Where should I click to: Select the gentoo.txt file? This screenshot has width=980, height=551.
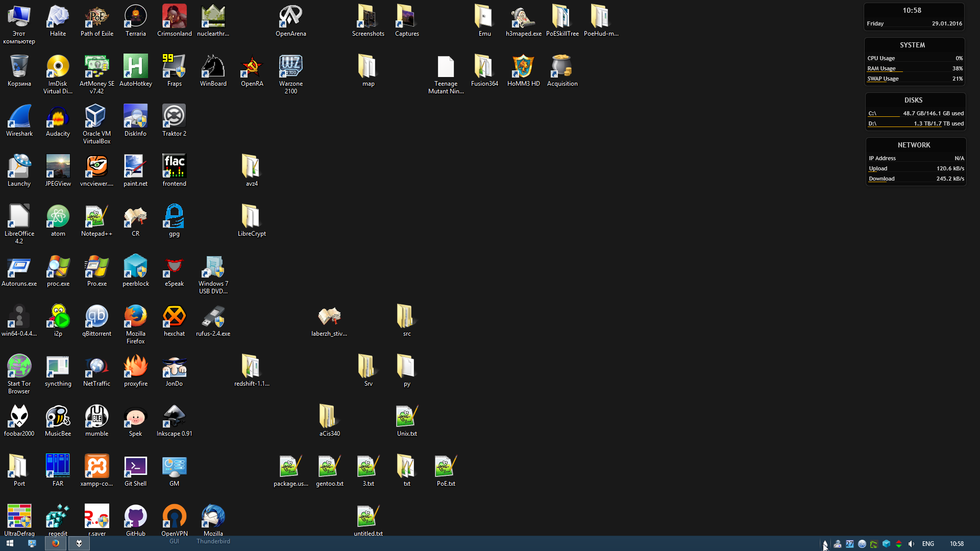(x=330, y=470)
